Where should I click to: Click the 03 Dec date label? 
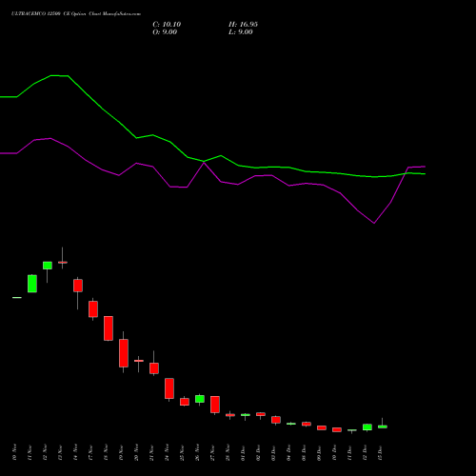[x=273, y=452]
